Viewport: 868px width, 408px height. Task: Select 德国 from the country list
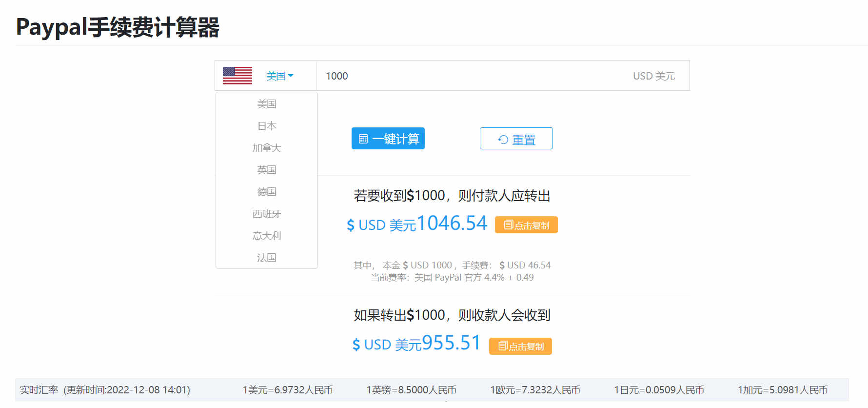click(267, 192)
